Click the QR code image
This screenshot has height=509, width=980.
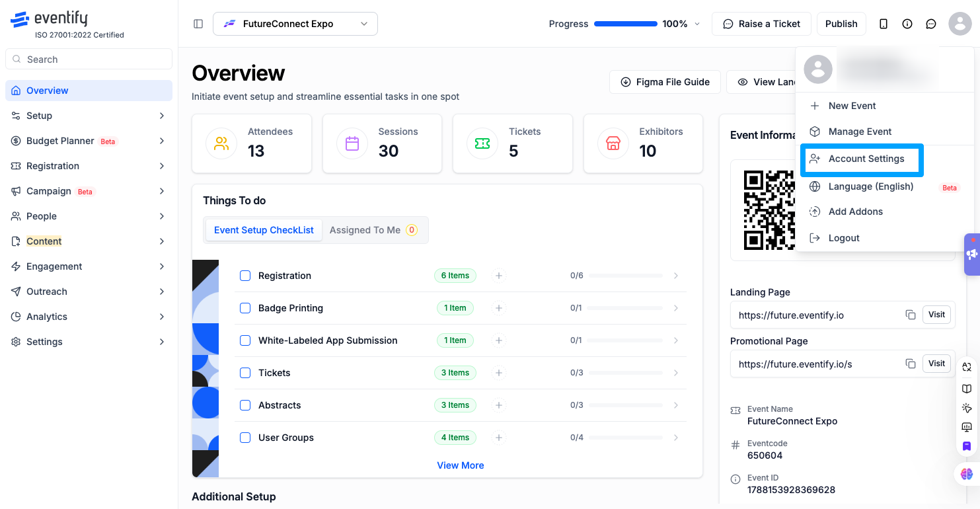[770, 210]
